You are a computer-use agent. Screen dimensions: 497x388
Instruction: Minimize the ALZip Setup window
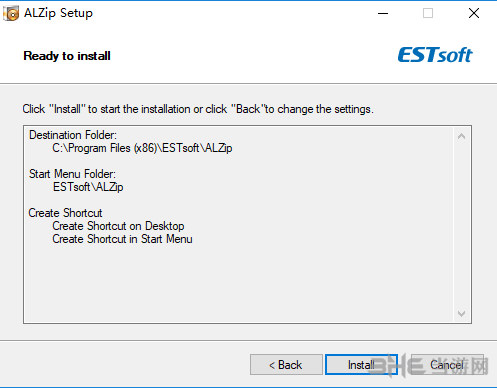pos(383,13)
